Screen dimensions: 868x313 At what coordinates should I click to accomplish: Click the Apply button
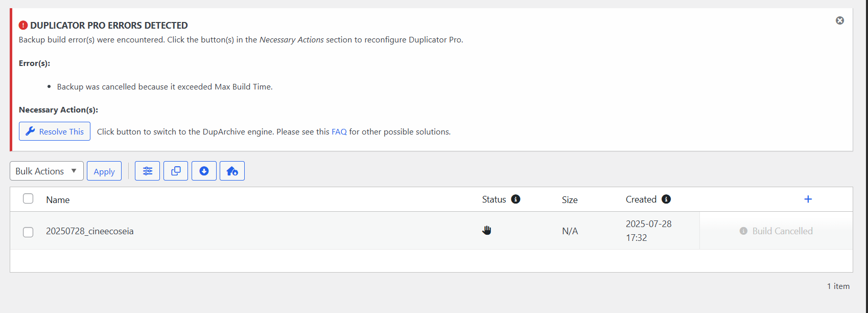(104, 171)
